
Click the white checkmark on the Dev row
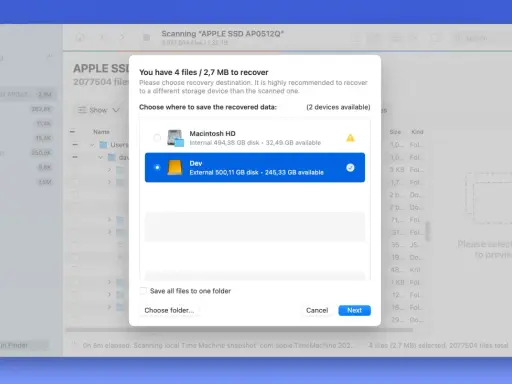click(x=350, y=168)
